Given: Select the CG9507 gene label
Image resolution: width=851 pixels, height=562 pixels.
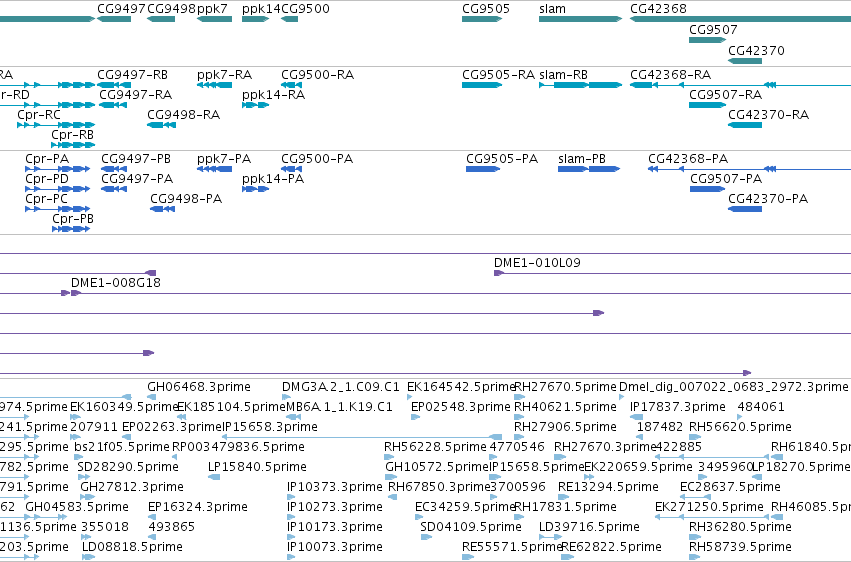Looking at the screenshot, I should [713, 30].
